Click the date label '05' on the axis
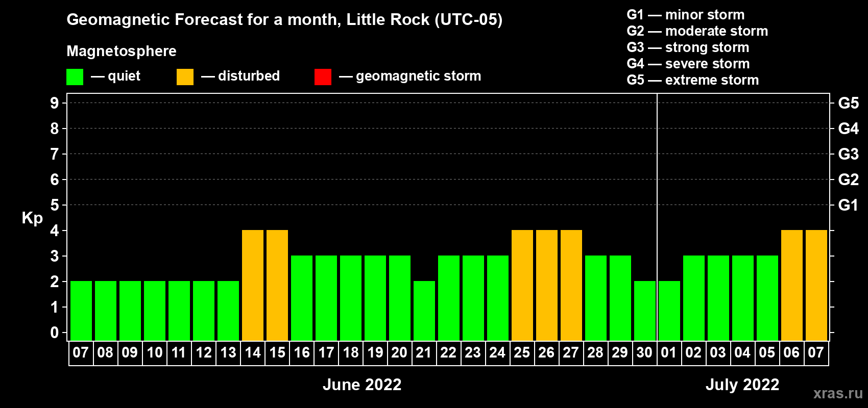Viewport: 868px width, 408px height. (767, 353)
